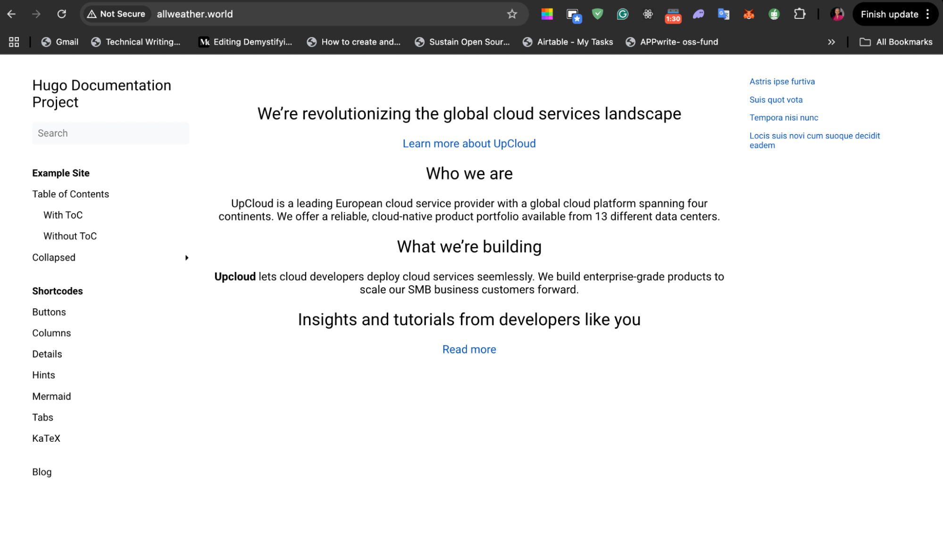Jump to Suis quot vota section

click(x=776, y=100)
